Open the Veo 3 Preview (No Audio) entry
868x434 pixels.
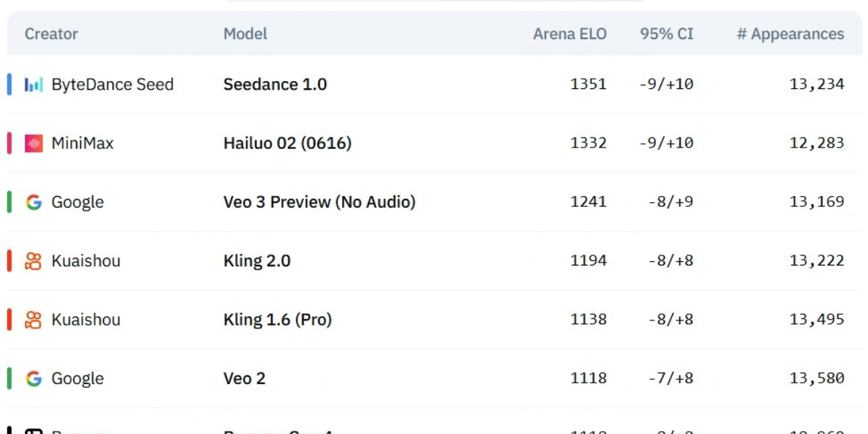(320, 203)
